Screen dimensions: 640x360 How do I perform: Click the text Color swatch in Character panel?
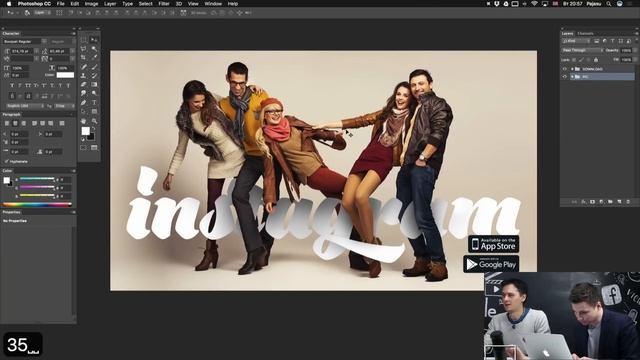65,75
